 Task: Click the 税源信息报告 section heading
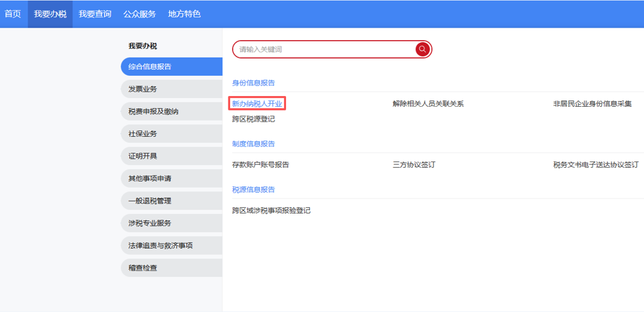click(x=253, y=190)
